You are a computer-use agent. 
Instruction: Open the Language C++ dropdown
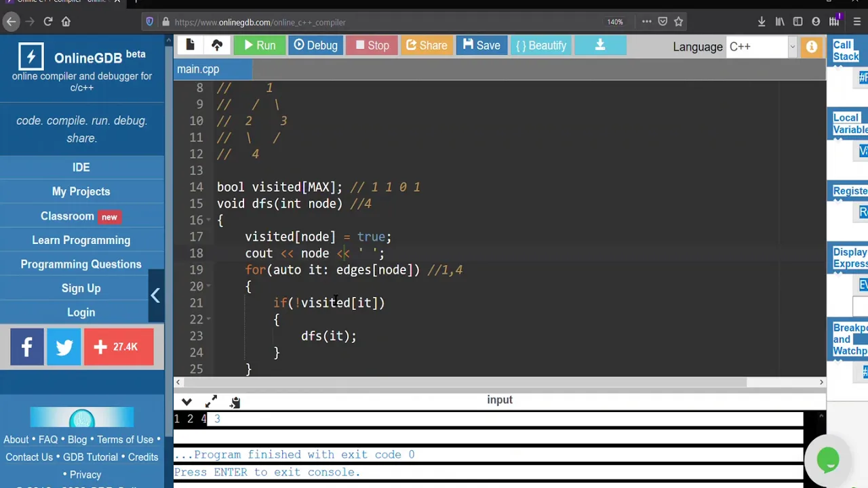(x=762, y=47)
